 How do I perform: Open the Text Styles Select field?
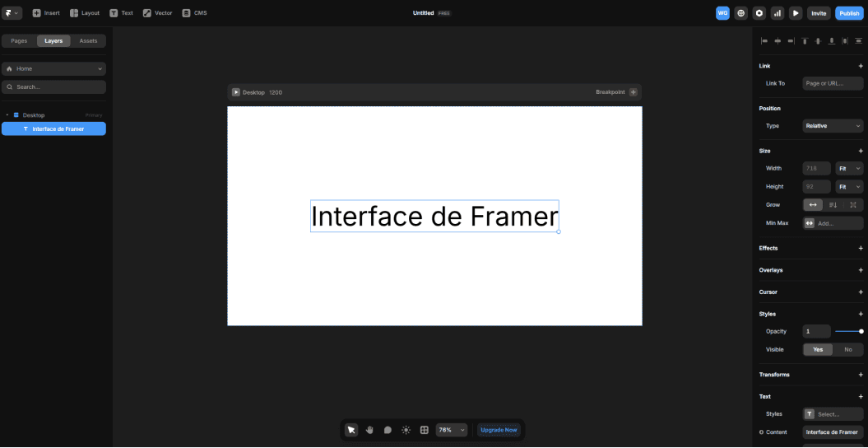[x=833, y=414]
